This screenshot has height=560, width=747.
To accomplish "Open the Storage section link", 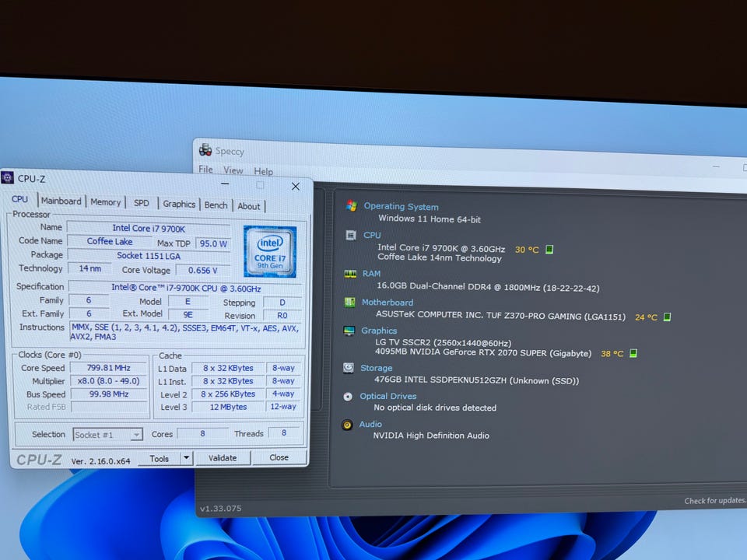I will [377, 368].
